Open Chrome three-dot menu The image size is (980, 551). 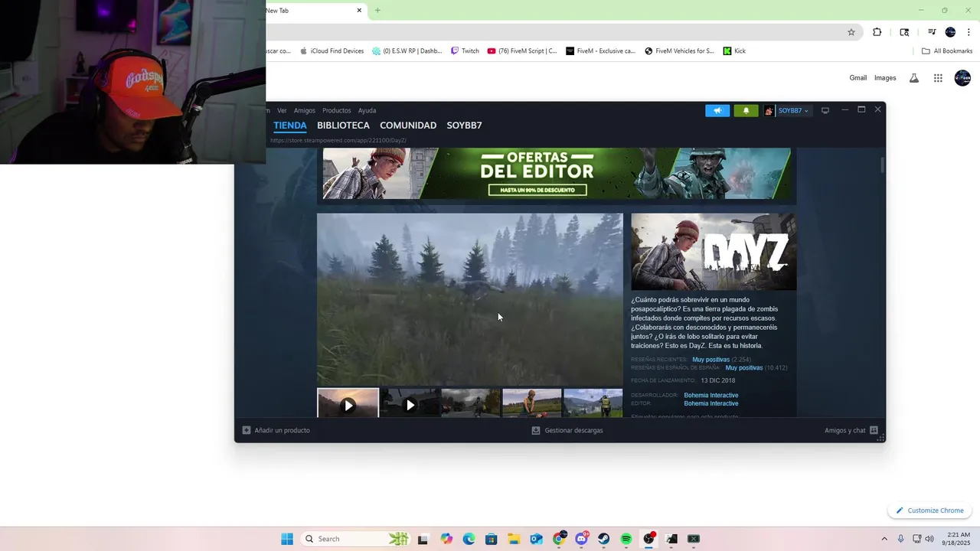[x=969, y=32]
